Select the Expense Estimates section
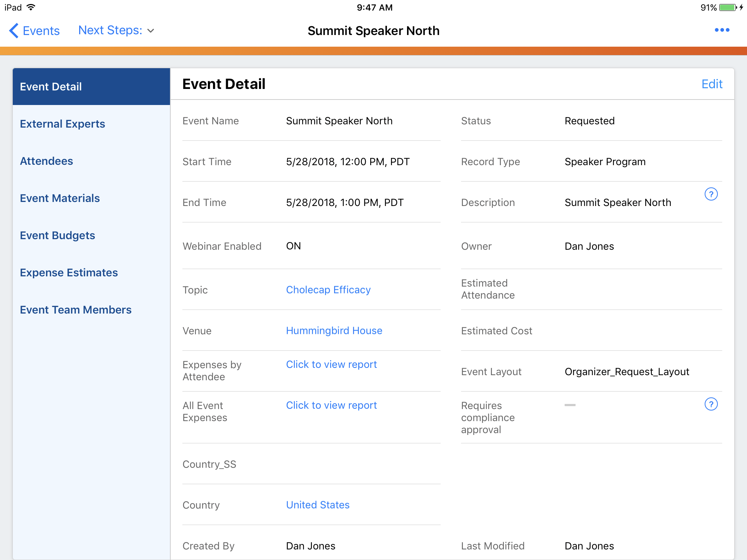This screenshot has width=747, height=560. (x=69, y=273)
